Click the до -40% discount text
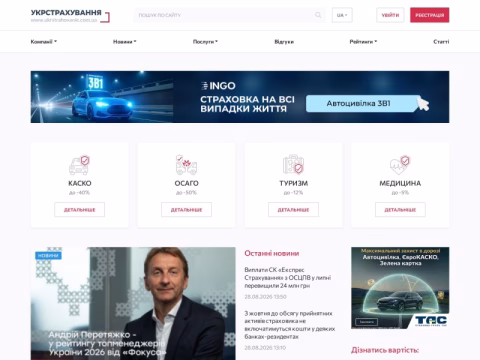This screenshot has width=480, height=360. [79, 193]
